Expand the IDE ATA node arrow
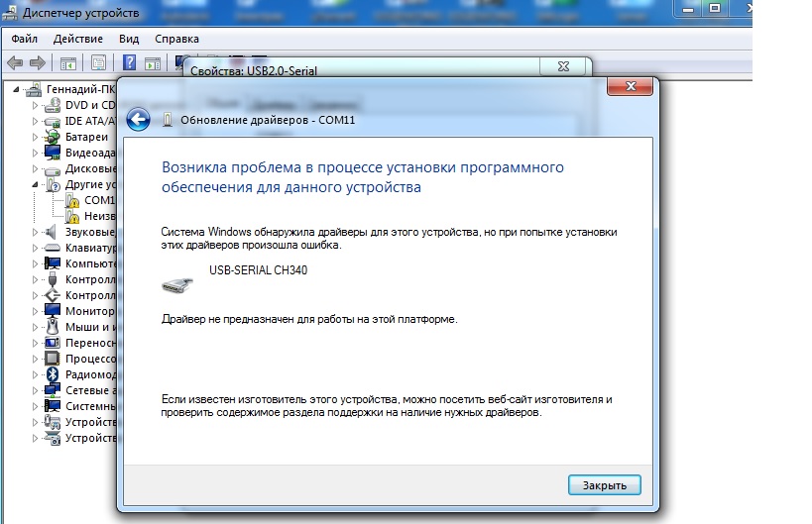812x524 pixels. [35, 122]
